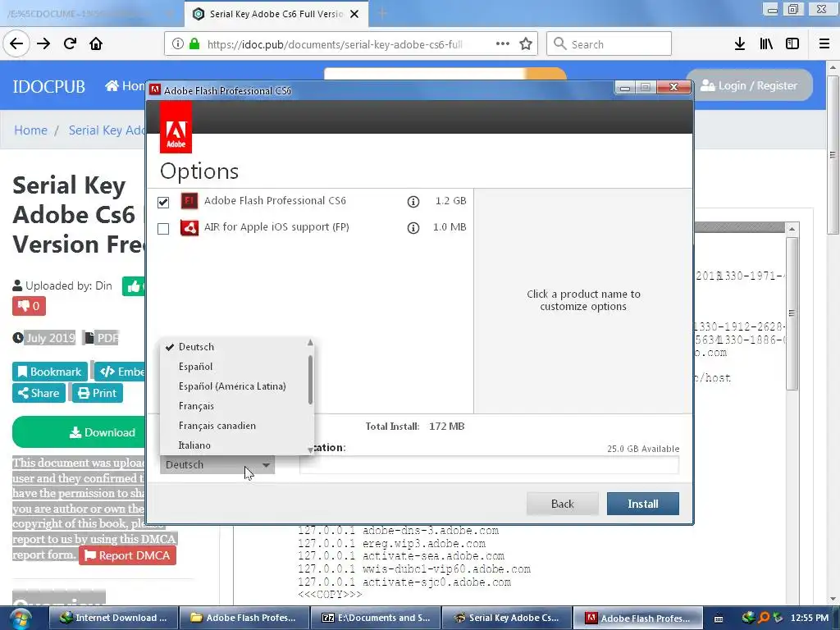This screenshot has width=840, height=630.
Task: Bookmark this page with the star icon
Action: [x=526, y=44]
